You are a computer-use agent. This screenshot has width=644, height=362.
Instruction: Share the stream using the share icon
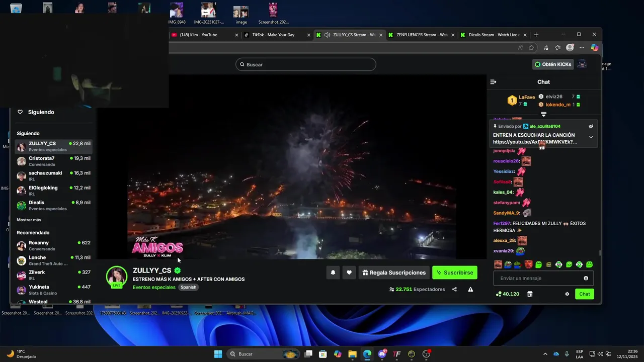coord(454,290)
